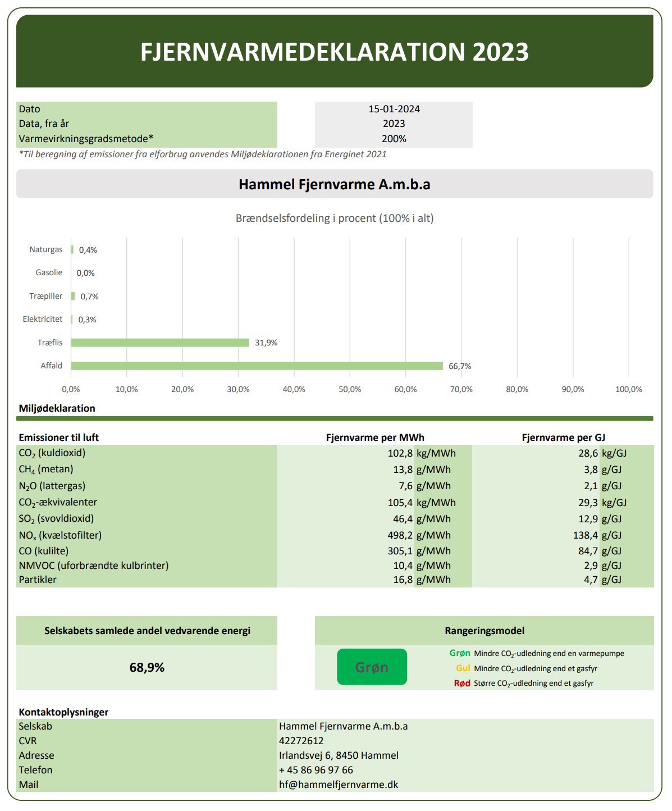
Task: Select the "Fjernvarme per MWh" column header
Action: click(375, 438)
